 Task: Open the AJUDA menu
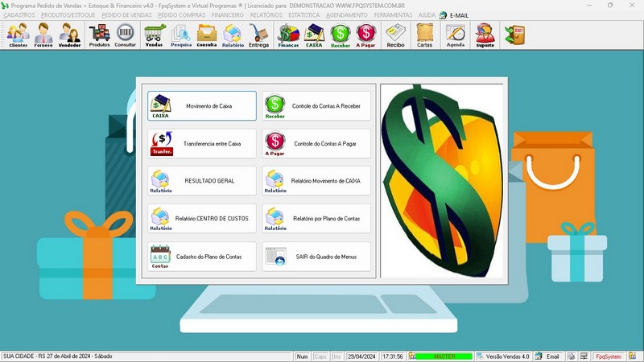click(427, 14)
